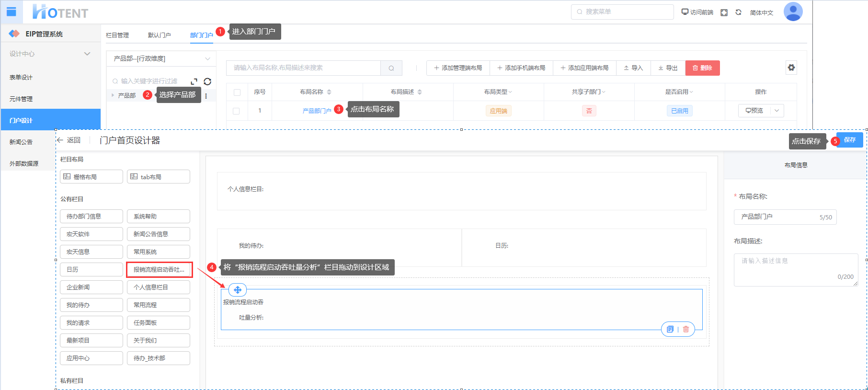868x390 pixels.
Task: Open 元件管理 in the sidebar
Action: pyautogui.click(x=50, y=99)
